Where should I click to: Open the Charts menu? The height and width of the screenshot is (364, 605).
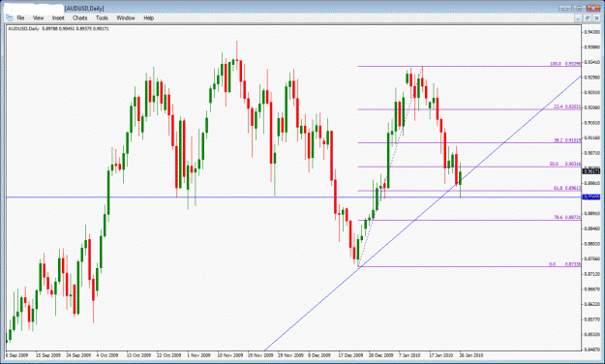click(x=80, y=18)
